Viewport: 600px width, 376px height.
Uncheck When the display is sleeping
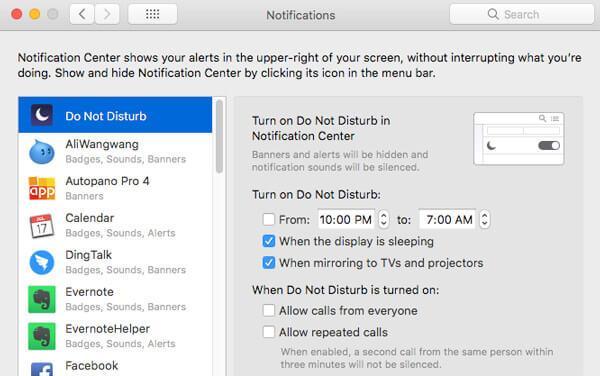[269, 241]
